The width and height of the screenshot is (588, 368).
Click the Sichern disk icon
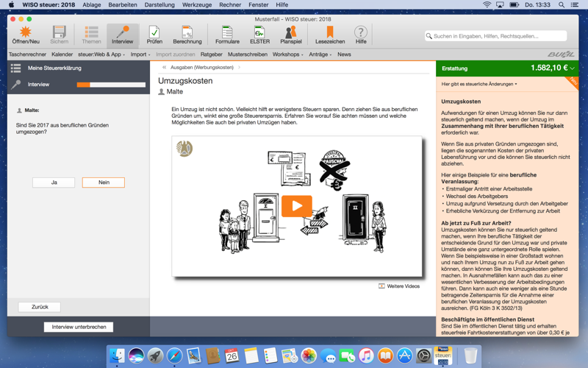(x=59, y=34)
